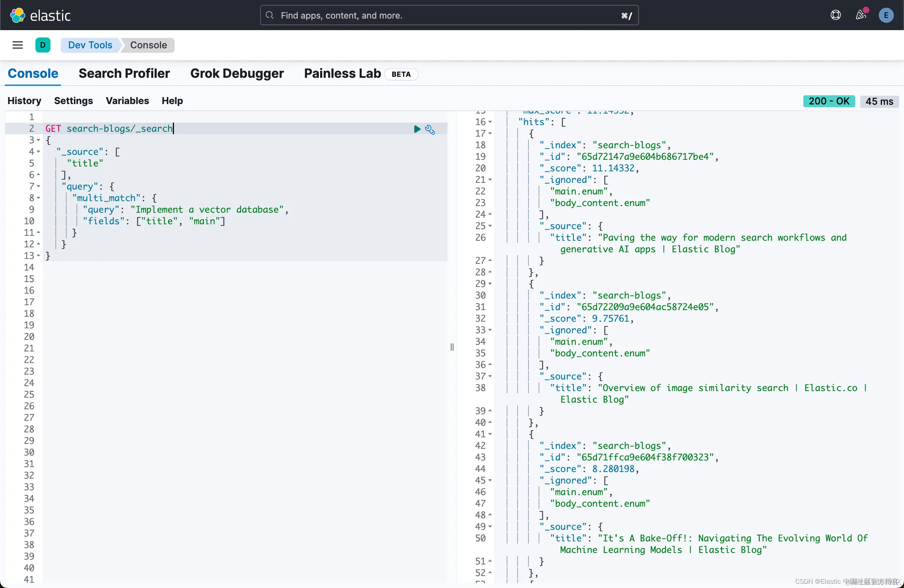Screen dimensions: 904x588
Task: Click the green D space avatar
Action: 42,45
